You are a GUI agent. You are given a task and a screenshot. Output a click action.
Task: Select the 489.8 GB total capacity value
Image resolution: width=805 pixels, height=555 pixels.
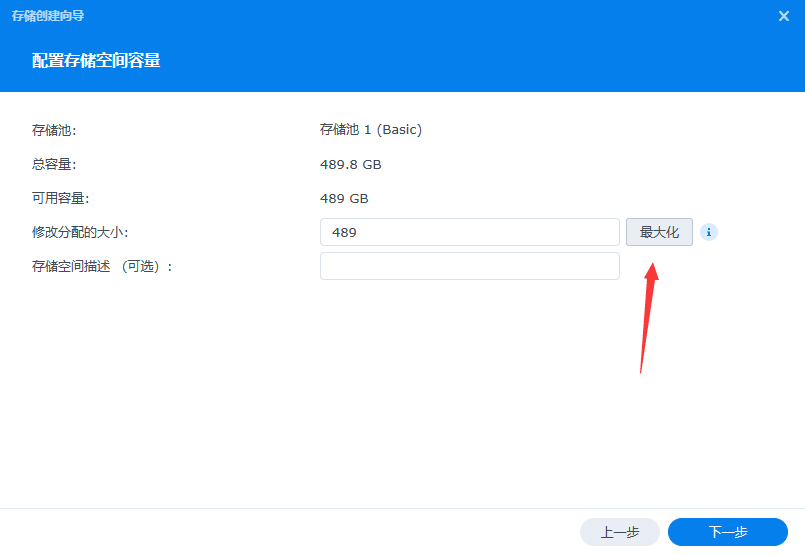351,164
